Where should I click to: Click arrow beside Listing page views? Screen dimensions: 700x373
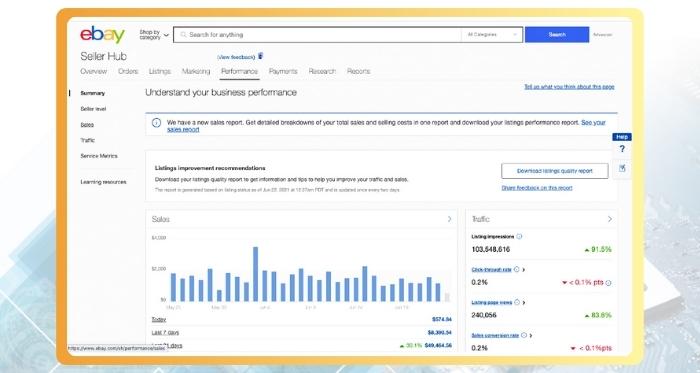tap(524, 303)
